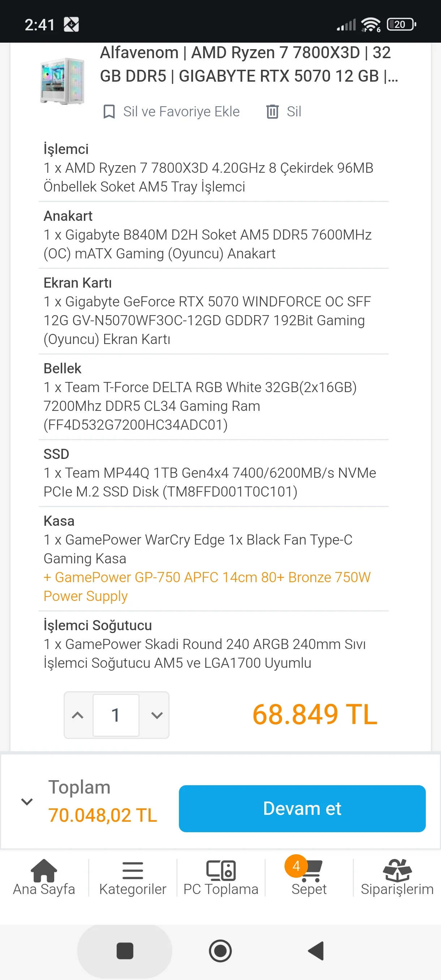Expand the Toplama total details chevron

click(27, 801)
